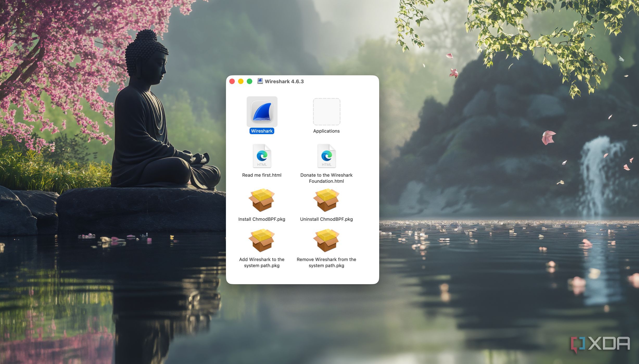This screenshot has height=364, width=639.
Task: Click the "Install ChmodBPF.pkg" file name
Action: tap(262, 219)
